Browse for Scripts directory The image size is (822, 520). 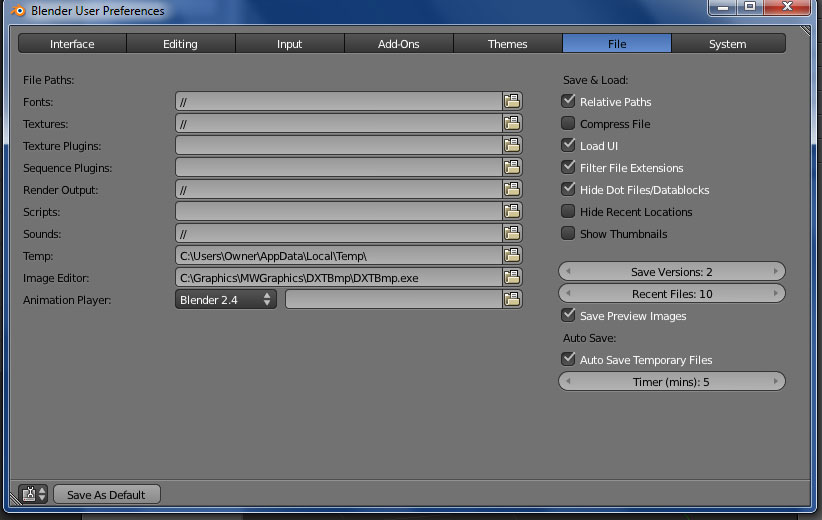tap(512, 212)
